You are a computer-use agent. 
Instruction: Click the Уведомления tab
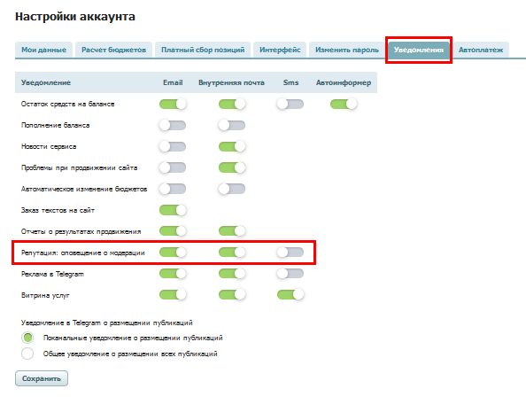[419, 50]
